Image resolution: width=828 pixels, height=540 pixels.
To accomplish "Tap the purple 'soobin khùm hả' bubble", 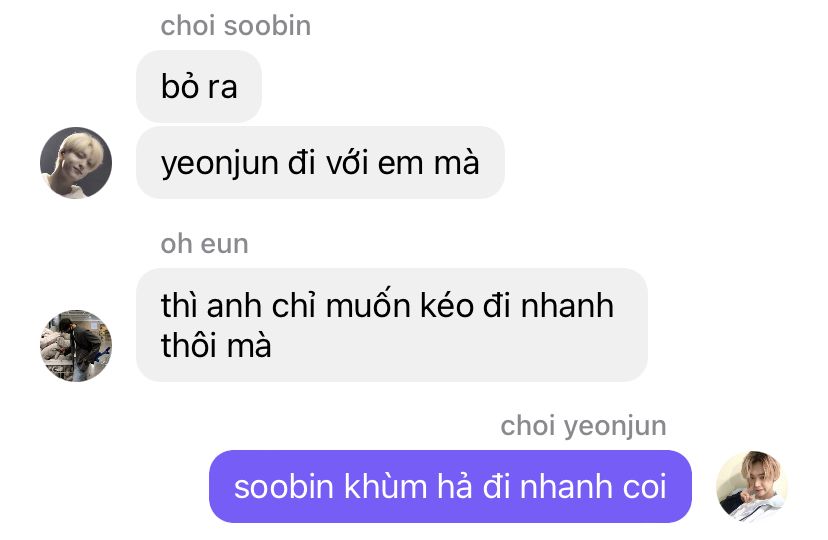I will [x=450, y=487].
